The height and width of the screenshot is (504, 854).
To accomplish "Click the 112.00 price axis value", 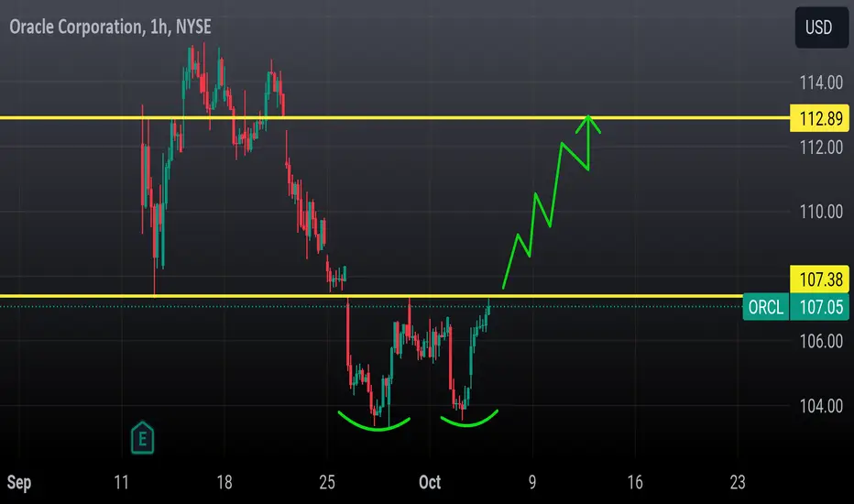I will pyautogui.click(x=821, y=148).
